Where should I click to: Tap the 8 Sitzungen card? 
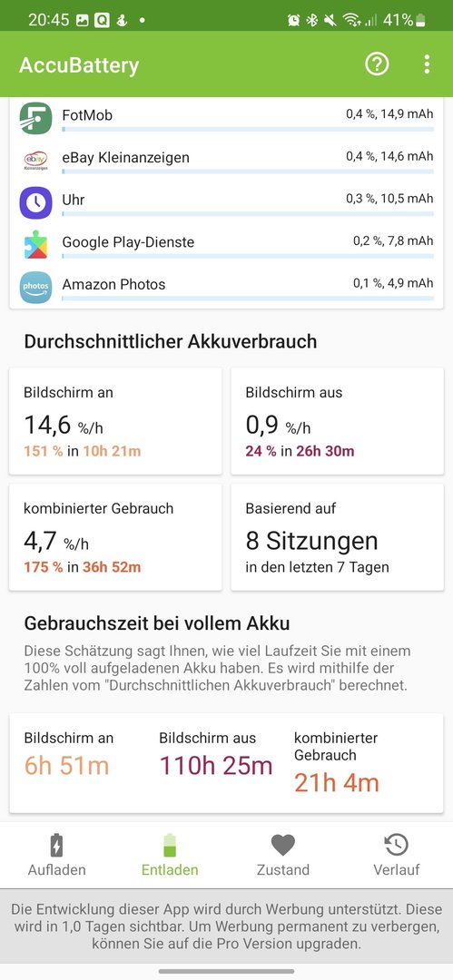pos(337,537)
